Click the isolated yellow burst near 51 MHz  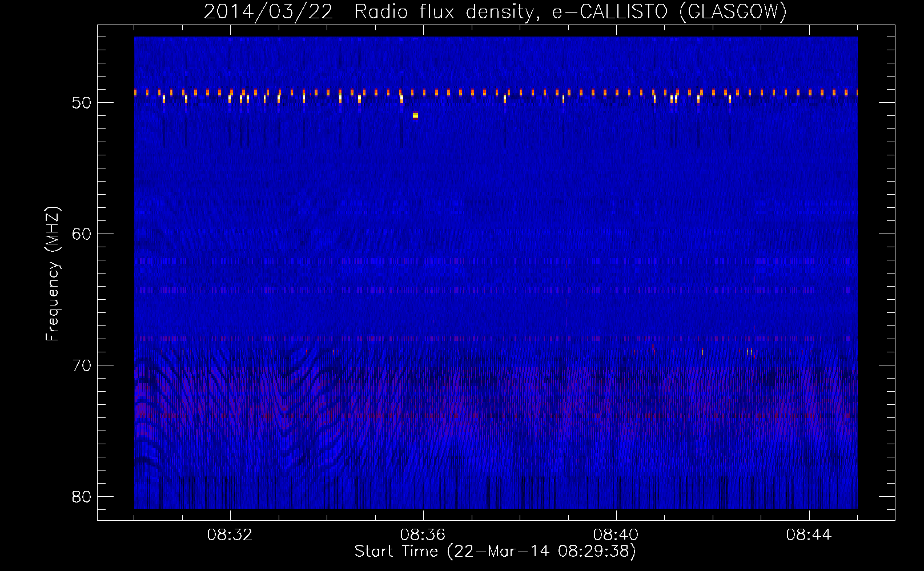point(415,115)
